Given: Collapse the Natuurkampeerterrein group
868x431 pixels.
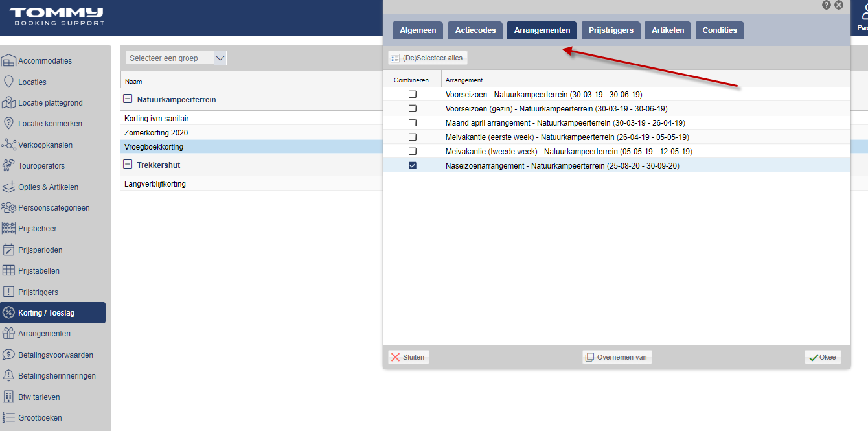Looking at the screenshot, I should [x=128, y=99].
